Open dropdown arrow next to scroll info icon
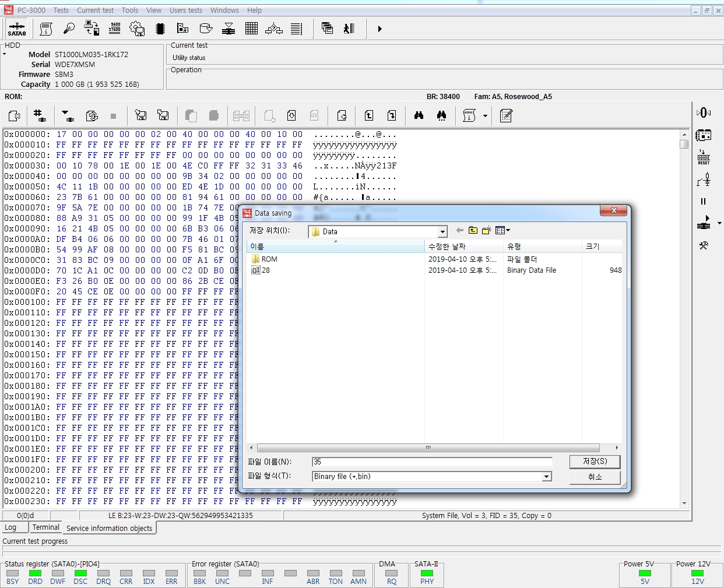 [485, 115]
